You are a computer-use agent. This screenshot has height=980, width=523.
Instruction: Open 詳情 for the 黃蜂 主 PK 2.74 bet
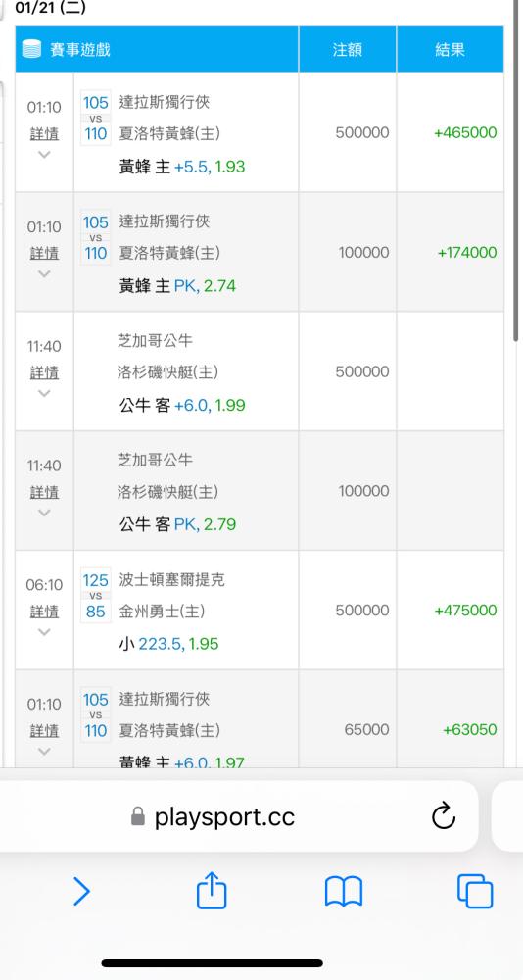(44, 253)
